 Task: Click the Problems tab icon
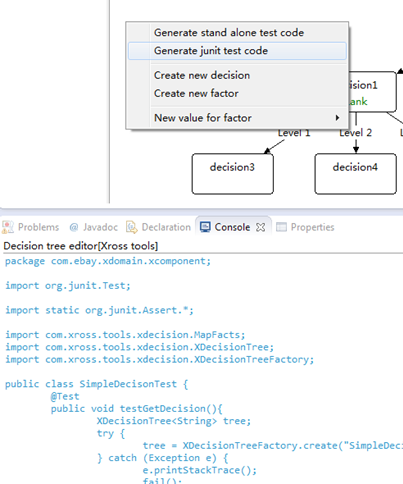[8, 227]
